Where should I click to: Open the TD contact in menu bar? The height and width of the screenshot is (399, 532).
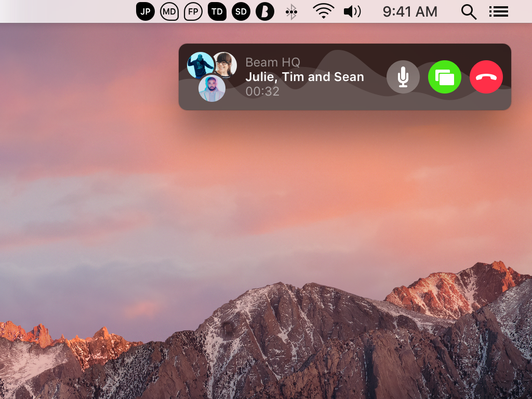click(x=217, y=11)
